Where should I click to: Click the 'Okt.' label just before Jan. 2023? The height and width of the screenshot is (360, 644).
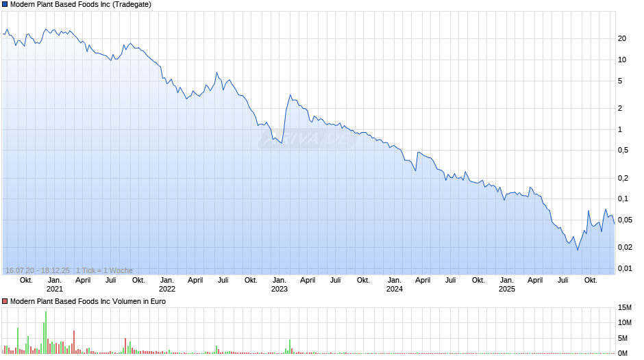pyautogui.click(x=251, y=281)
